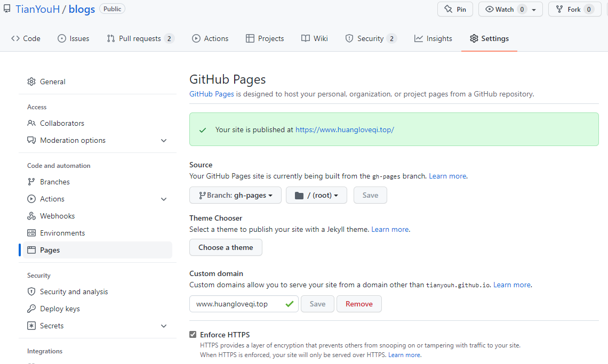This screenshot has height=364, width=608.
Task: Click the fork icon in Fork button
Action: [x=559, y=9]
